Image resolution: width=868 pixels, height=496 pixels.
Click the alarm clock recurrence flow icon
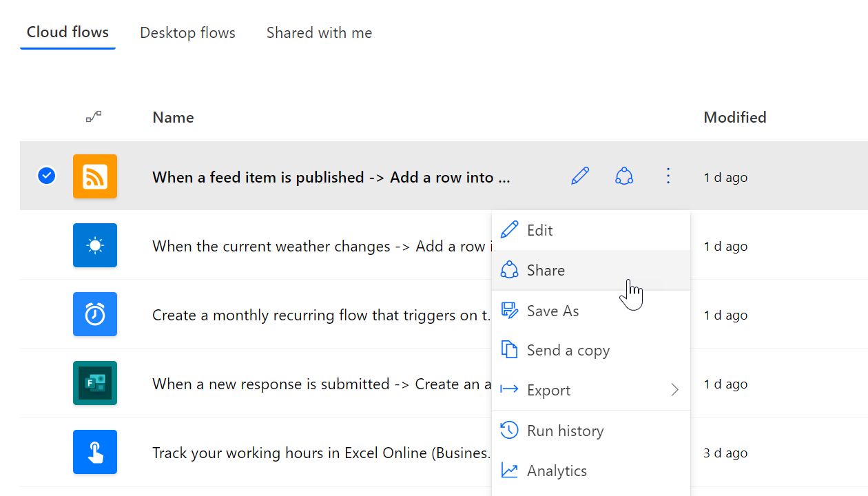[95, 314]
